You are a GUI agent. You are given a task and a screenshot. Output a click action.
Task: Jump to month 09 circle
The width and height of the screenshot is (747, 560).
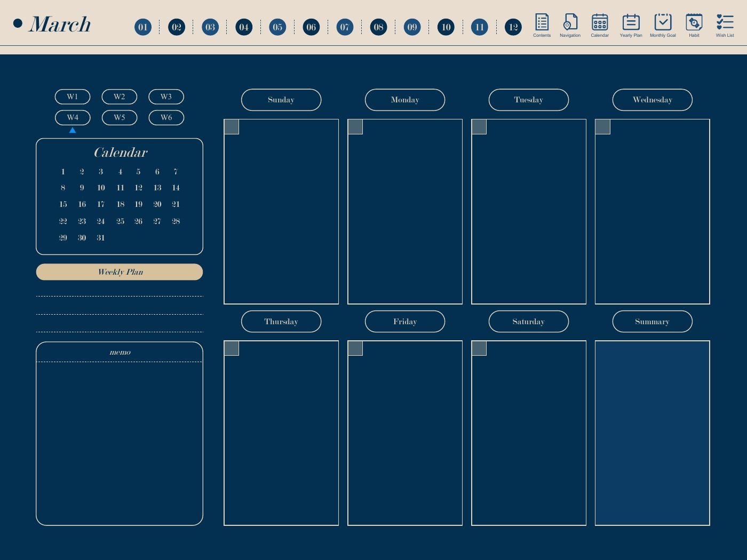[x=412, y=27]
